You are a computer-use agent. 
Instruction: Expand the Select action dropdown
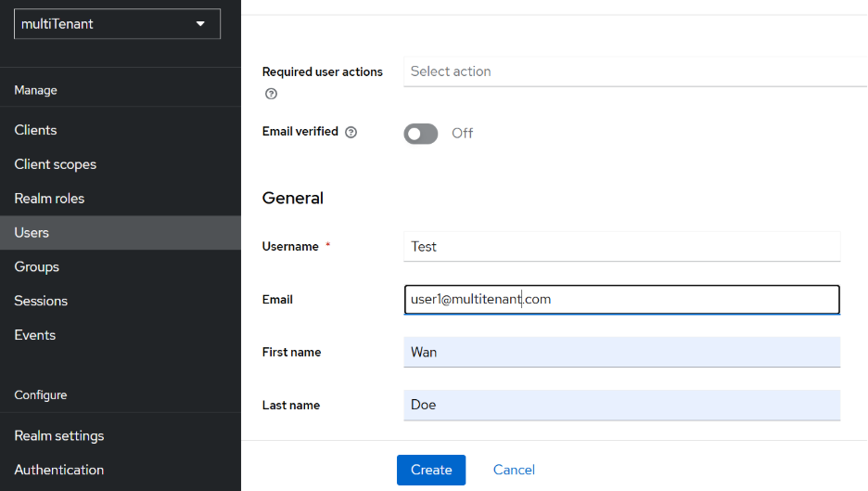634,71
